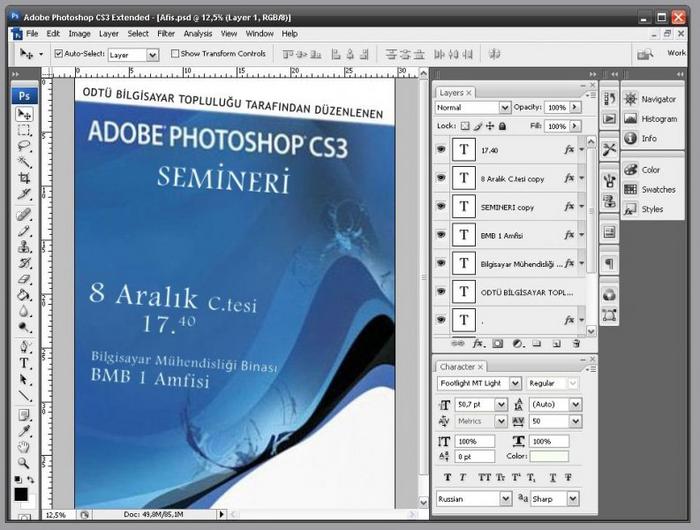Screen dimensions: 700x530
Task: Select the Crop tool
Action: tap(24, 178)
